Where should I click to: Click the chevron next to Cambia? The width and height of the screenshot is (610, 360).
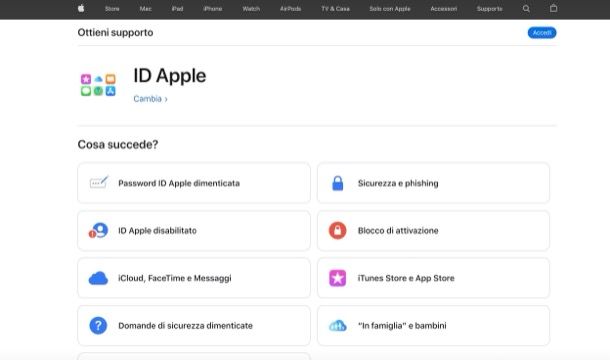(x=166, y=99)
